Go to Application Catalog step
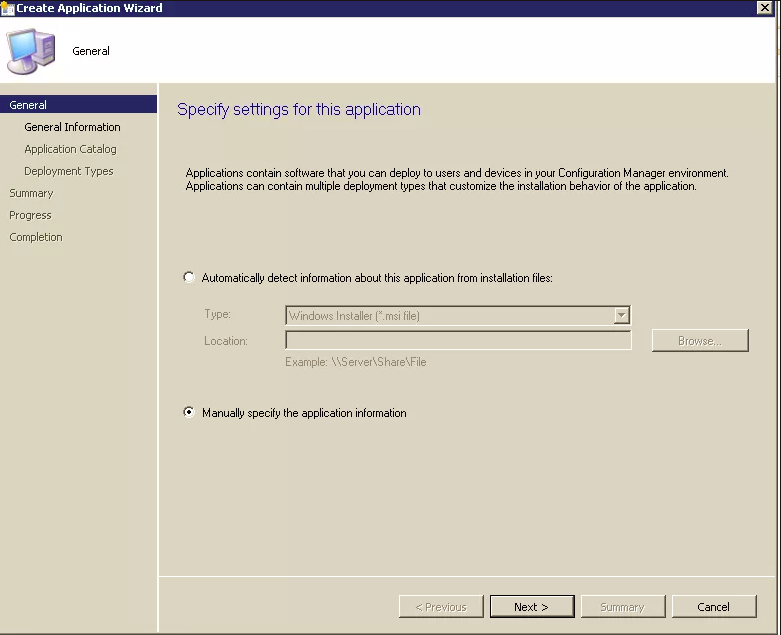The width and height of the screenshot is (781, 635). pos(70,149)
